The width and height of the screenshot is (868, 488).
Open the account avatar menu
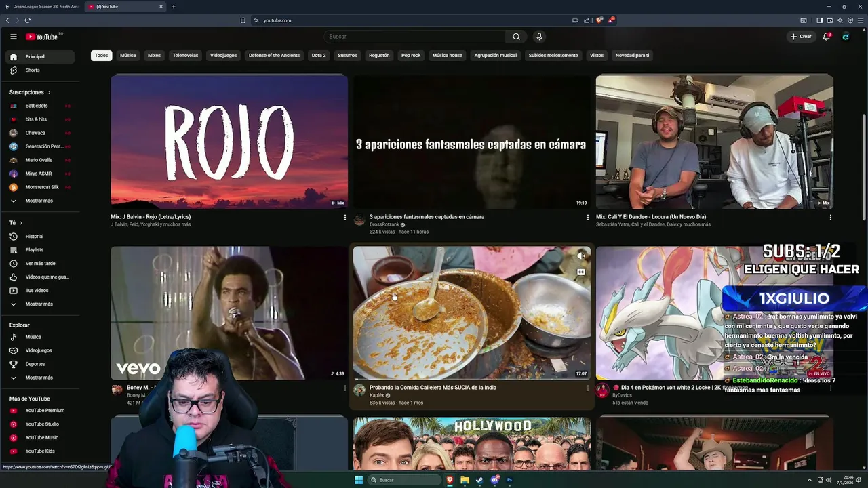point(846,37)
